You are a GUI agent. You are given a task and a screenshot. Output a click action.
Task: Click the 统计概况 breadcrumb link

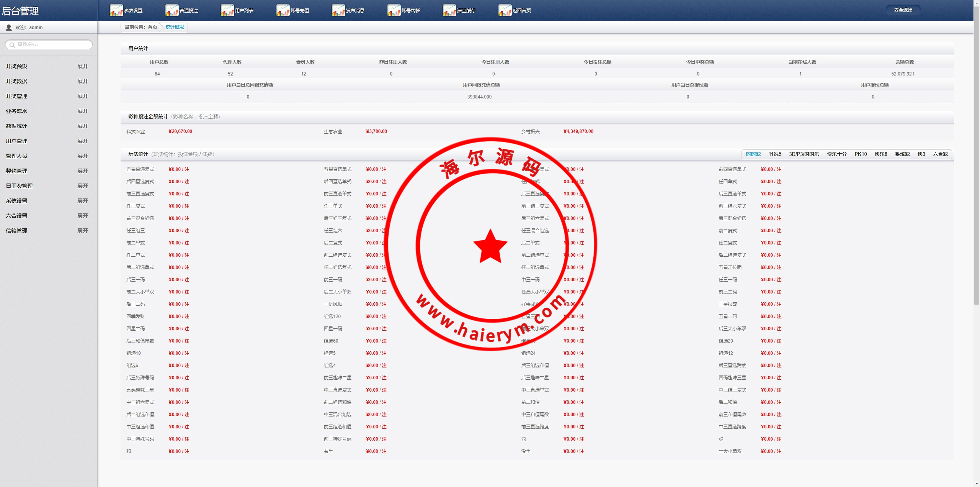pos(175,27)
